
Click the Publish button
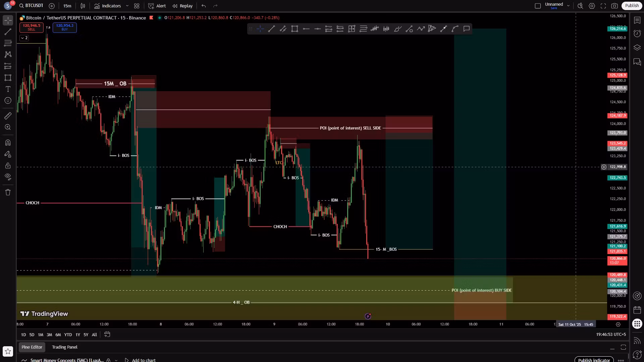click(632, 6)
